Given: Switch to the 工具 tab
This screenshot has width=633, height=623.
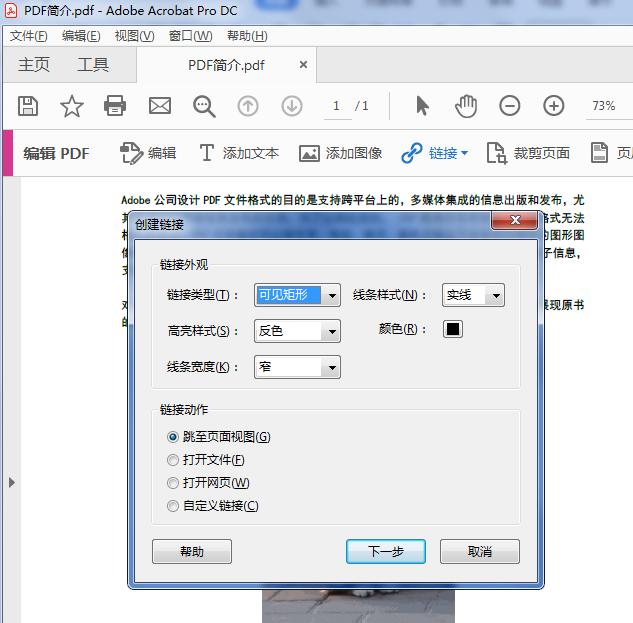Looking at the screenshot, I should point(93,65).
